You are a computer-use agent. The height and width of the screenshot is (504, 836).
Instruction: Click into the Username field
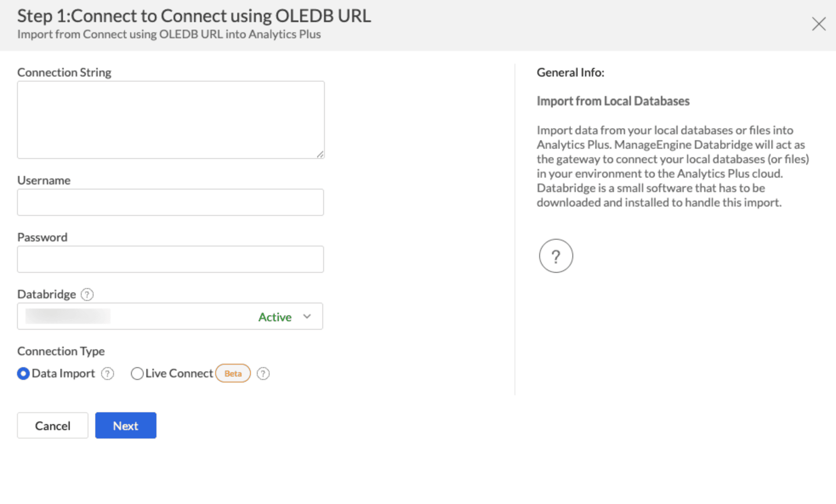tap(171, 202)
